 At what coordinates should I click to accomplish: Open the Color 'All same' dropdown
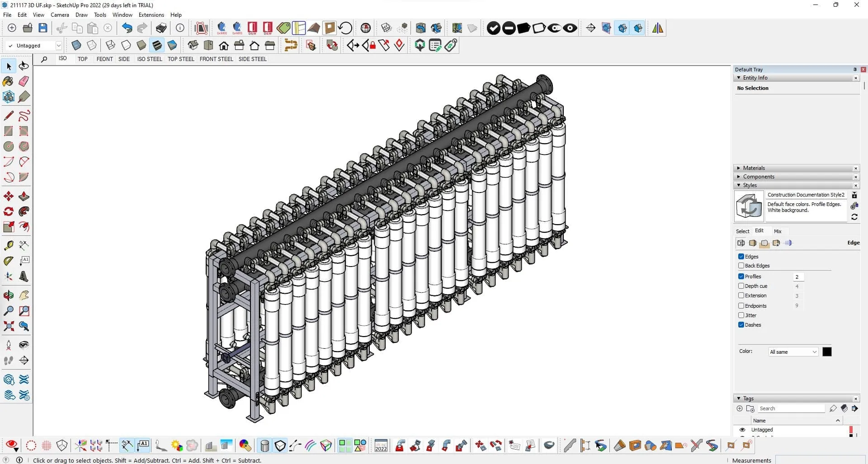[x=793, y=352]
